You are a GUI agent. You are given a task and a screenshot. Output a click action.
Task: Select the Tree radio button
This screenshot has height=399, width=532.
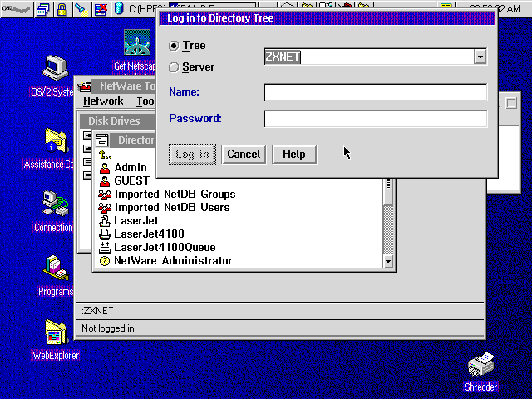(174, 46)
